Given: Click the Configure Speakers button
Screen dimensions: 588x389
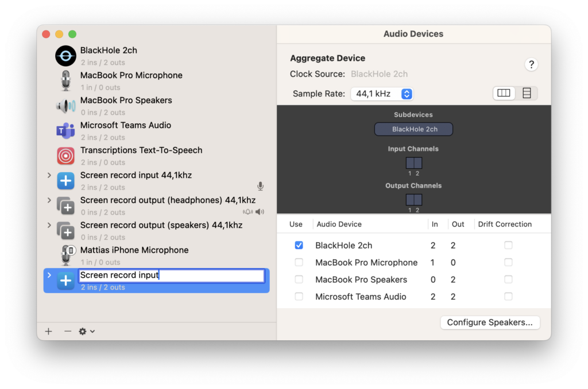Looking at the screenshot, I should 490,322.
